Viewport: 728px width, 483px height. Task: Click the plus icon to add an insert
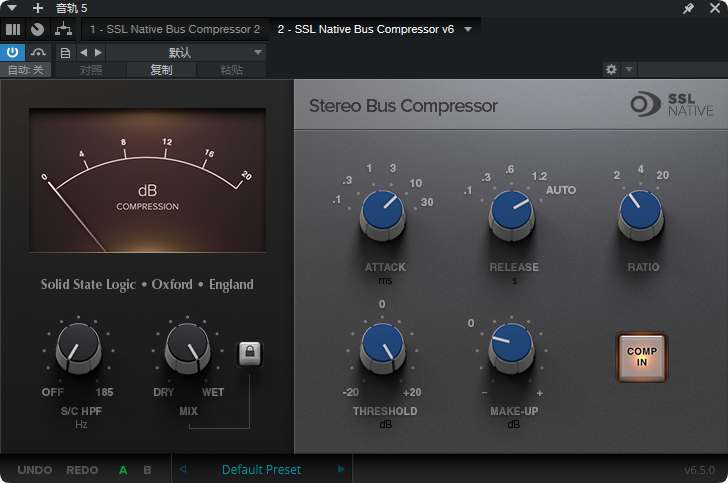tap(38, 8)
